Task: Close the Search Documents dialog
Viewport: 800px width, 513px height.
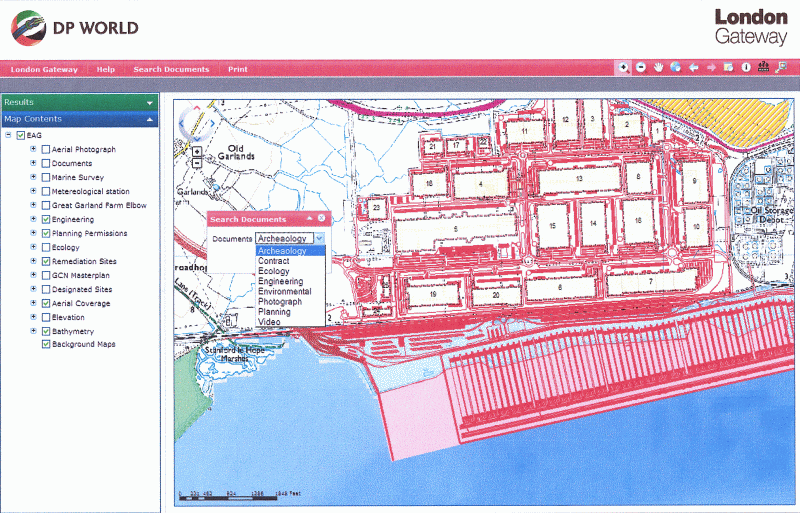Action: point(321,218)
